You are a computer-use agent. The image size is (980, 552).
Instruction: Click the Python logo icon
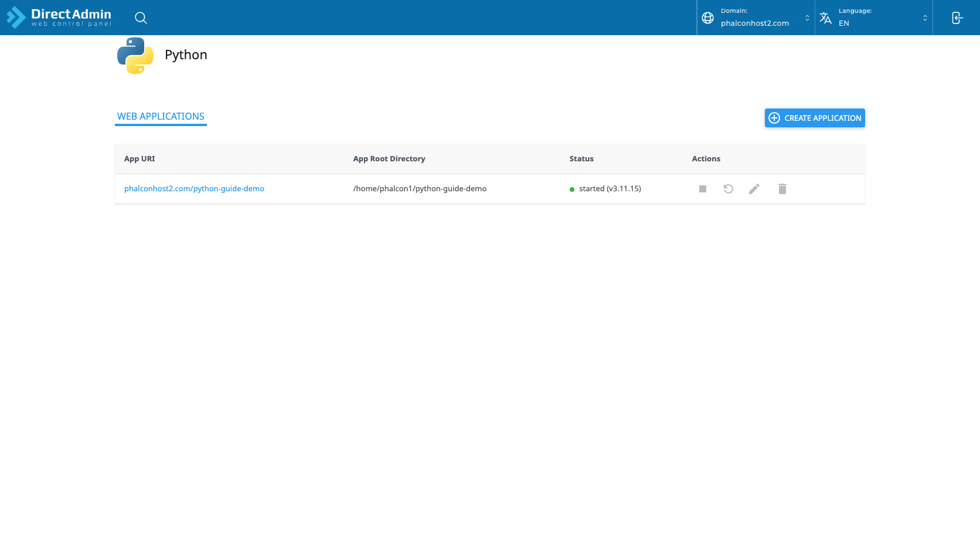point(135,56)
